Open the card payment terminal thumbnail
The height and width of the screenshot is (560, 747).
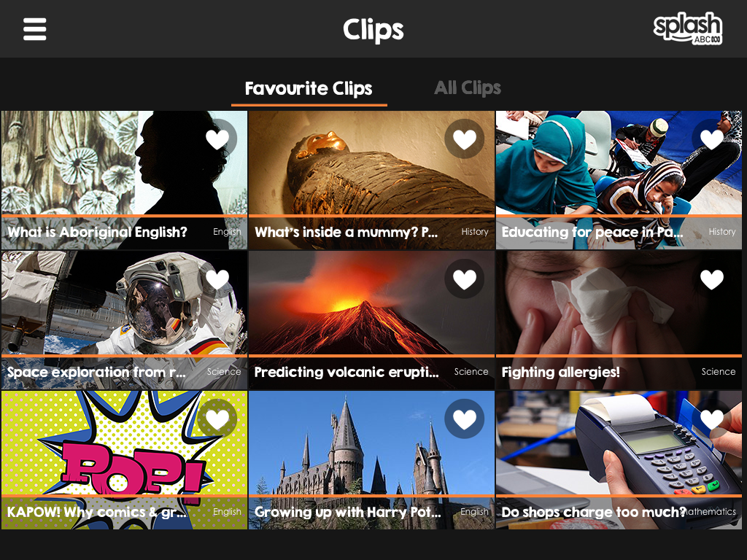[x=619, y=443]
